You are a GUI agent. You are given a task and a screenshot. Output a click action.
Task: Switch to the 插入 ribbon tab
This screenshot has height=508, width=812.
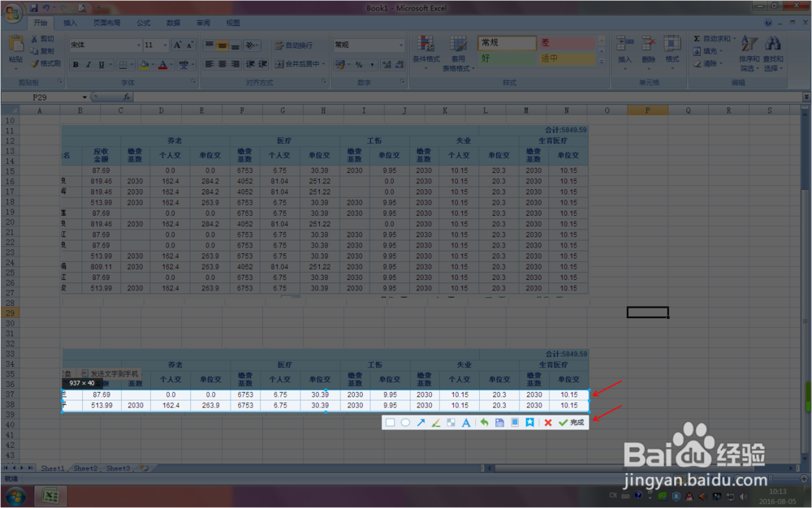click(x=70, y=23)
